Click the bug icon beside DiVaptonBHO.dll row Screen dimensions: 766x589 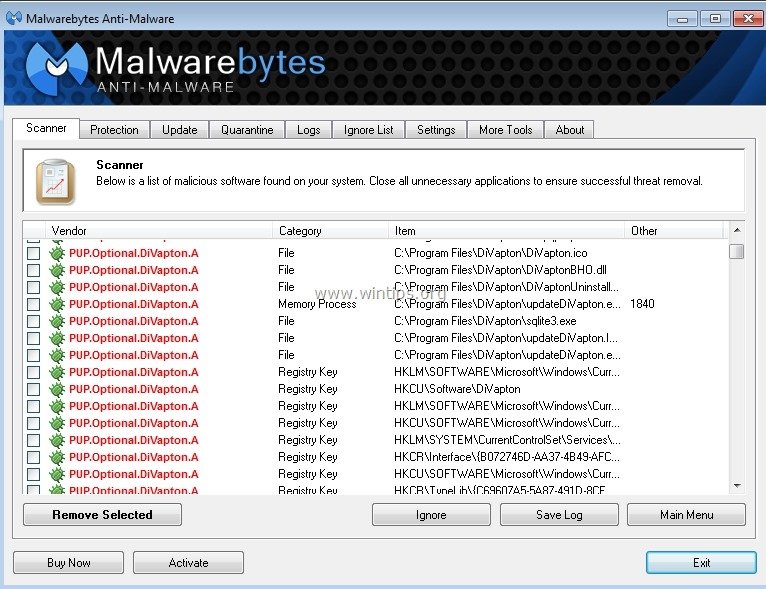[x=57, y=270]
